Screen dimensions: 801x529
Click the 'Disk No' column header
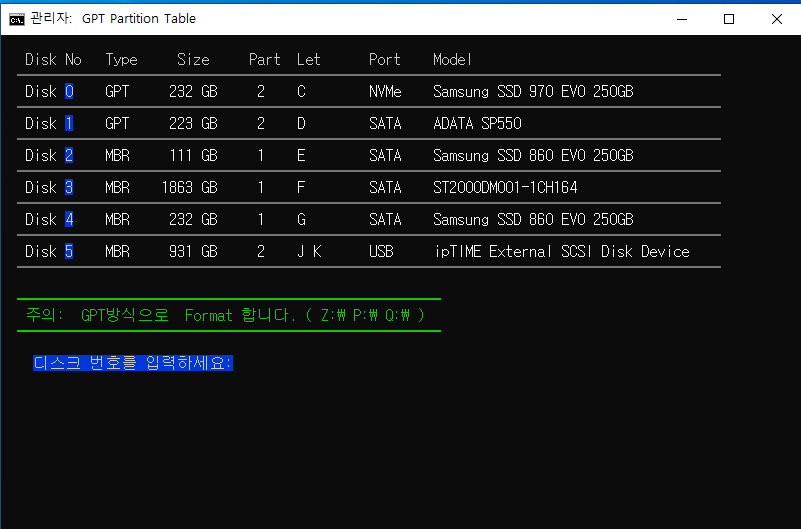pyautogui.click(x=53, y=60)
